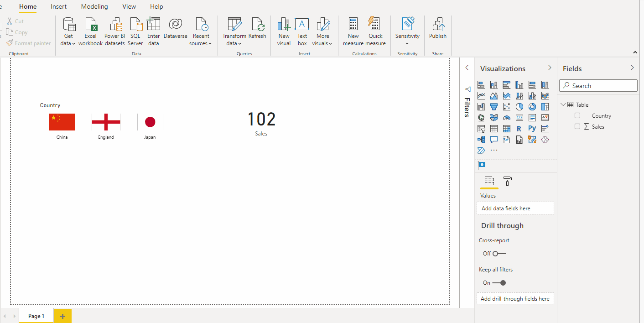Click the Publish button

(438, 29)
